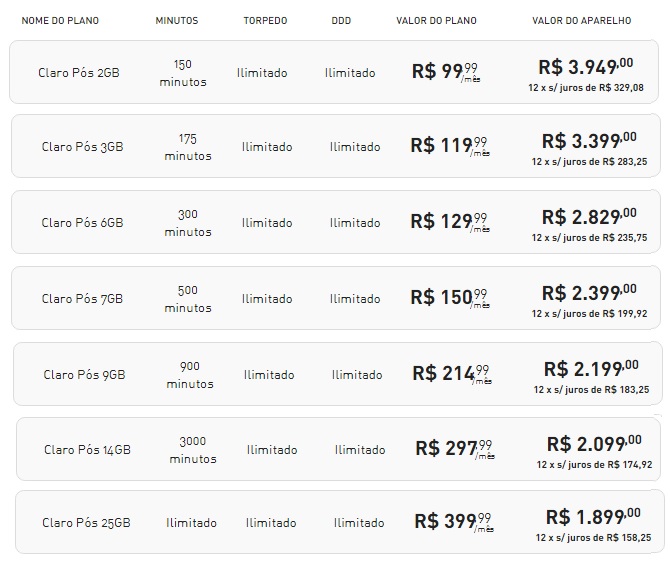Screen dimensions: 670x570
Task: Click the R$ 214,99 monthly plan price
Action: (x=450, y=374)
